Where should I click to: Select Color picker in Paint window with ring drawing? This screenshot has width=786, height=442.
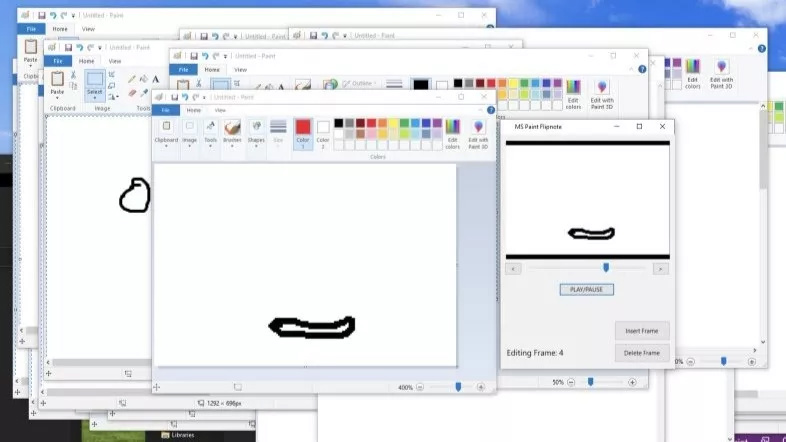coord(144,93)
